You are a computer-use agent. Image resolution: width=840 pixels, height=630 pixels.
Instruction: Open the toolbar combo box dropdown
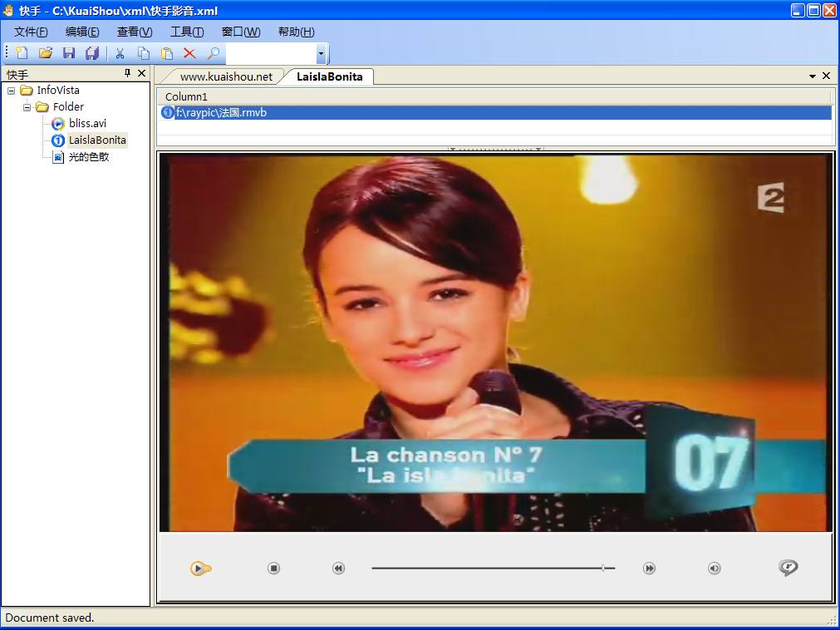pos(321,54)
